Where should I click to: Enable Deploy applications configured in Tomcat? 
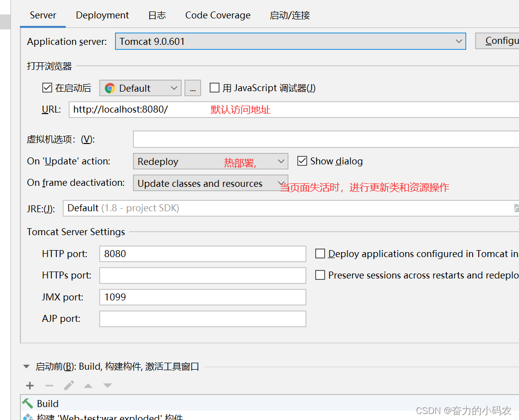320,254
